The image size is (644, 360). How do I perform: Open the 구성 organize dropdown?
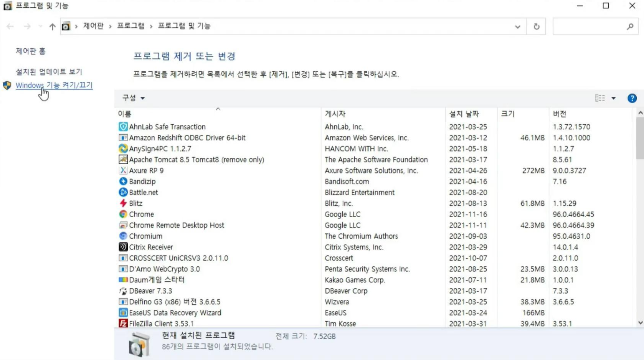tap(133, 98)
